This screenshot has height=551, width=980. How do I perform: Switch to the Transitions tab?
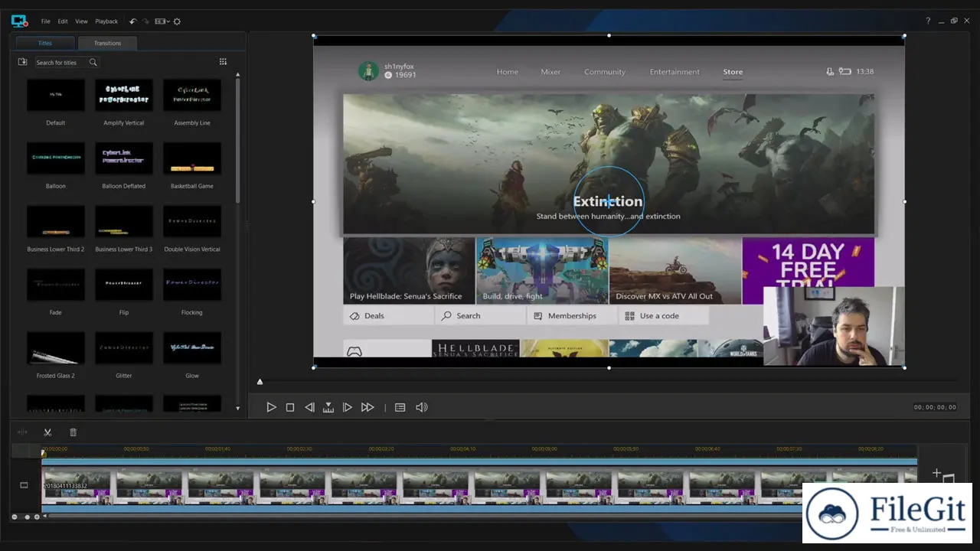pyautogui.click(x=107, y=43)
